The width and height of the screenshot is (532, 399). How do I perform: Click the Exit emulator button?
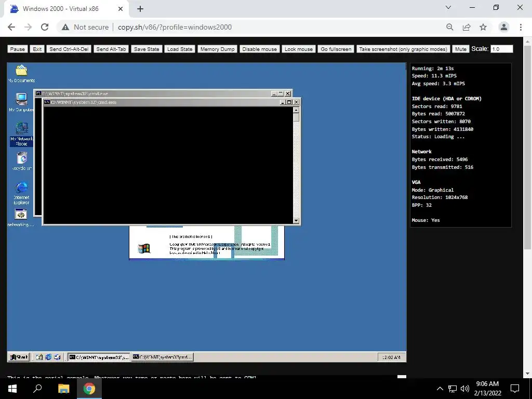click(37, 49)
